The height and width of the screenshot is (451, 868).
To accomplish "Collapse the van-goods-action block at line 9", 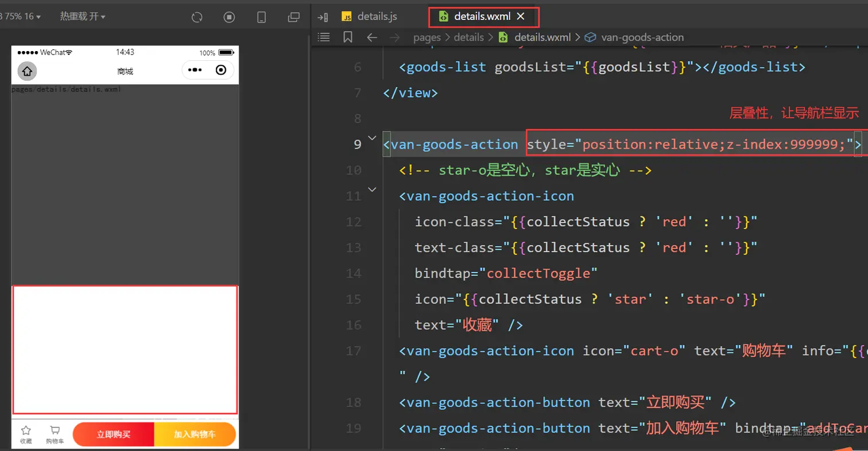I will (371, 138).
